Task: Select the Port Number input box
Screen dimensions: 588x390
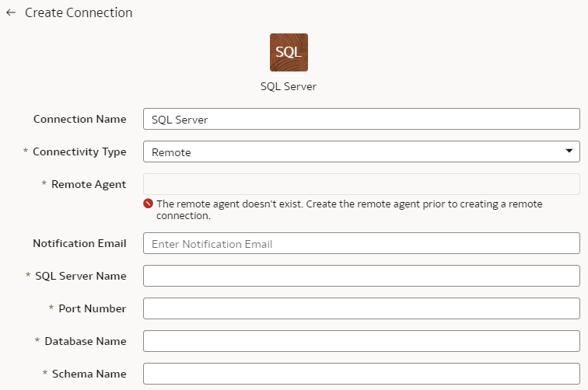Action: click(x=362, y=308)
